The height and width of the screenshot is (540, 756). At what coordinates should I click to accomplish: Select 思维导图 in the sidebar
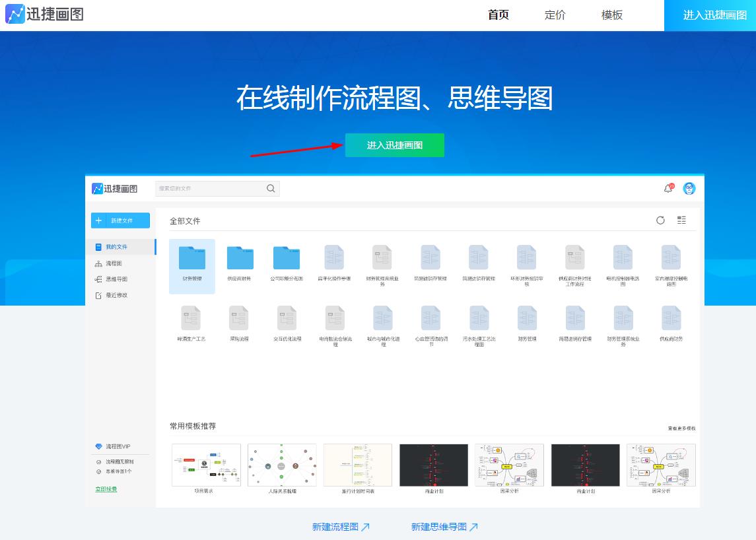[111, 279]
